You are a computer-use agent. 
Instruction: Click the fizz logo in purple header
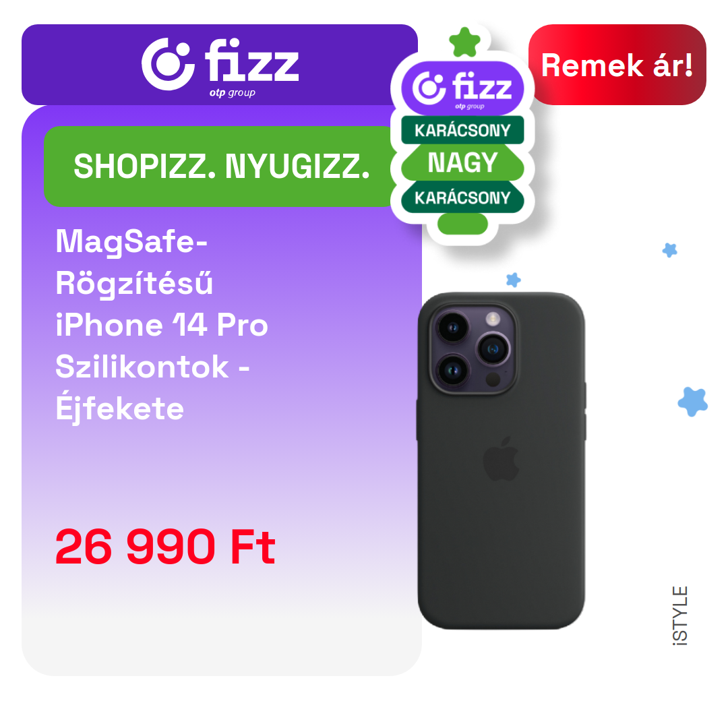tap(220, 65)
